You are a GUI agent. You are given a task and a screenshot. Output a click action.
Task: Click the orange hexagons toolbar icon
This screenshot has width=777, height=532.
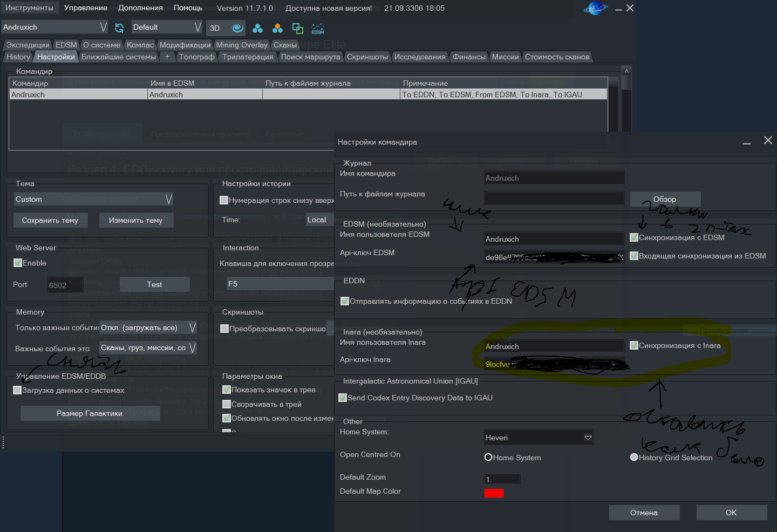(277, 28)
